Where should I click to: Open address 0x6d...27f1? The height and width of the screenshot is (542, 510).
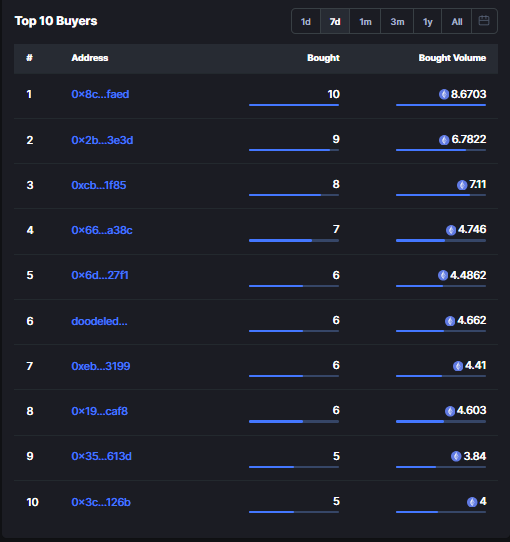click(100, 275)
